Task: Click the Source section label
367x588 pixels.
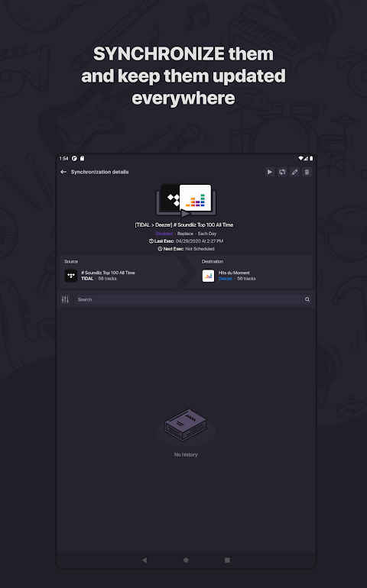Action: 71,261
